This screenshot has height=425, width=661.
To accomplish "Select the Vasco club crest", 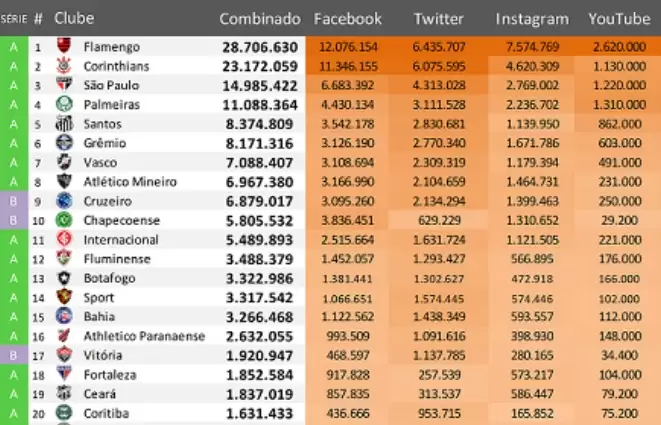I will coord(63,162).
